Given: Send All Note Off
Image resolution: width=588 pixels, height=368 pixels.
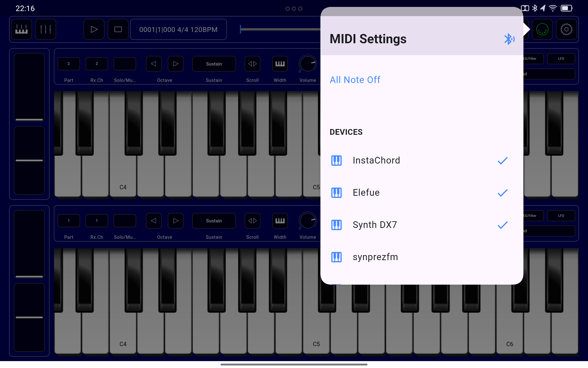Looking at the screenshot, I should click(355, 80).
